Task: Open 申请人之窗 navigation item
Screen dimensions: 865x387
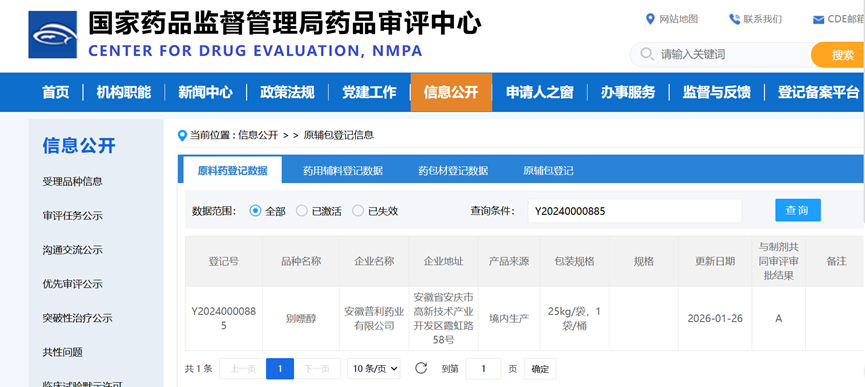Action: [540, 92]
